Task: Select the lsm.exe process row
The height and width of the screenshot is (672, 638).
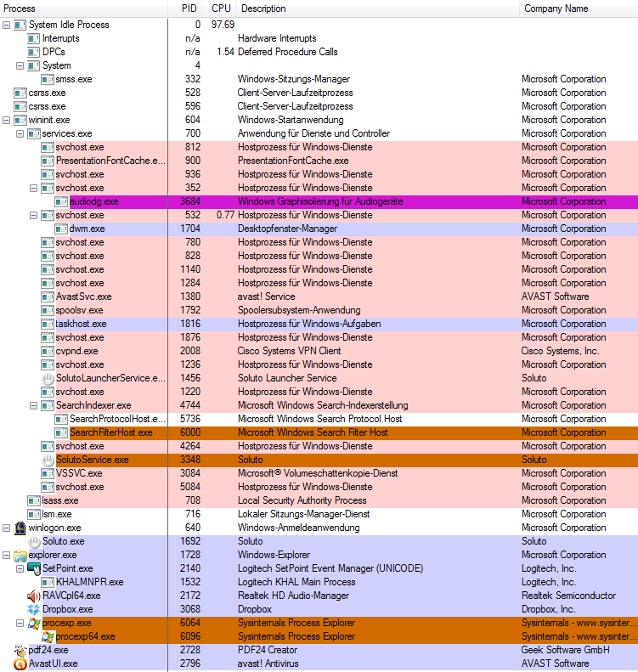Action: [319, 514]
